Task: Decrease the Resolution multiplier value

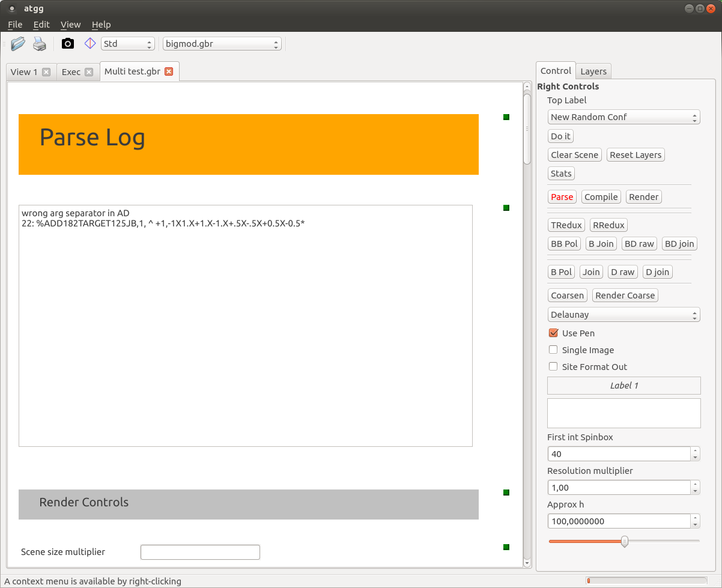Action: [x=696, y=491]
